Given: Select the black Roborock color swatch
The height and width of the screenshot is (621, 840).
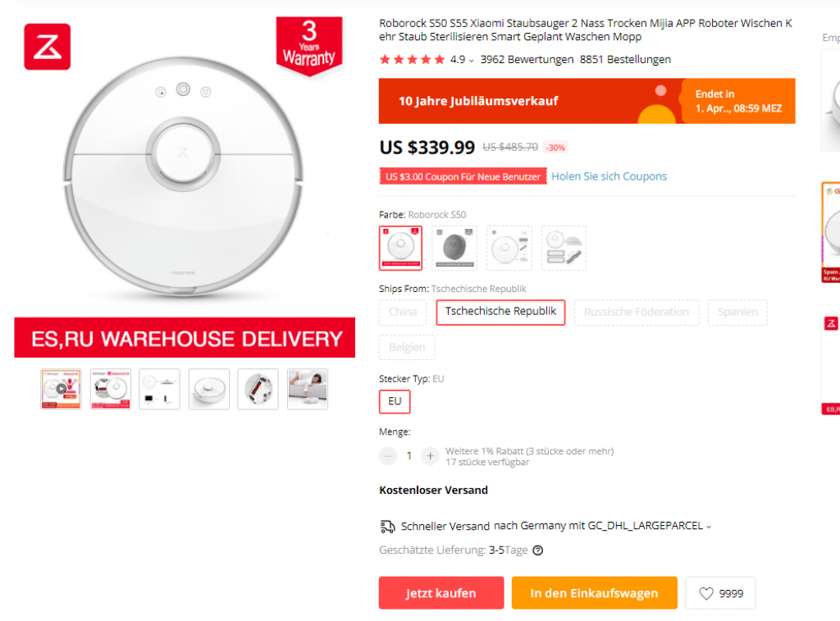Looking at the screenshot, I should pyautogui.click(x=454, y=248).
